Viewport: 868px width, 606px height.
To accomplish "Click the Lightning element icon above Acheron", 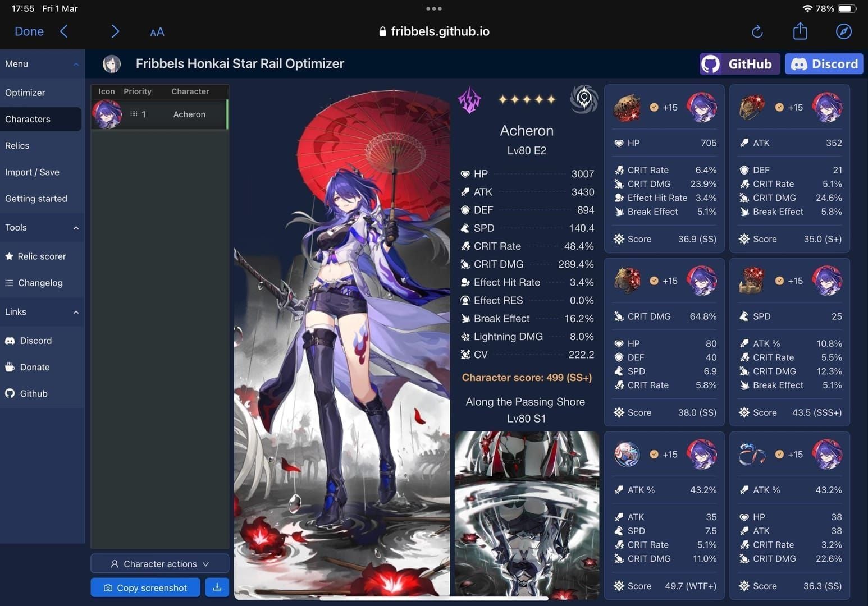I will (x=470, y=100).
